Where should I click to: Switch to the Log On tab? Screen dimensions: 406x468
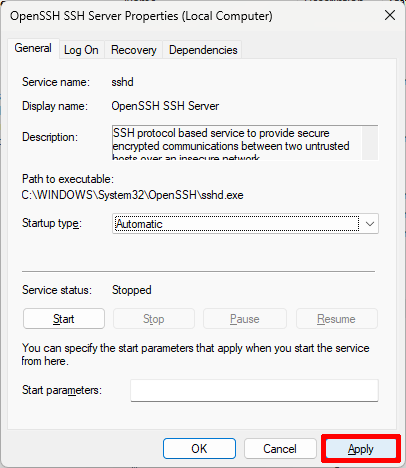pyautogui.click(x=81, y=50)
